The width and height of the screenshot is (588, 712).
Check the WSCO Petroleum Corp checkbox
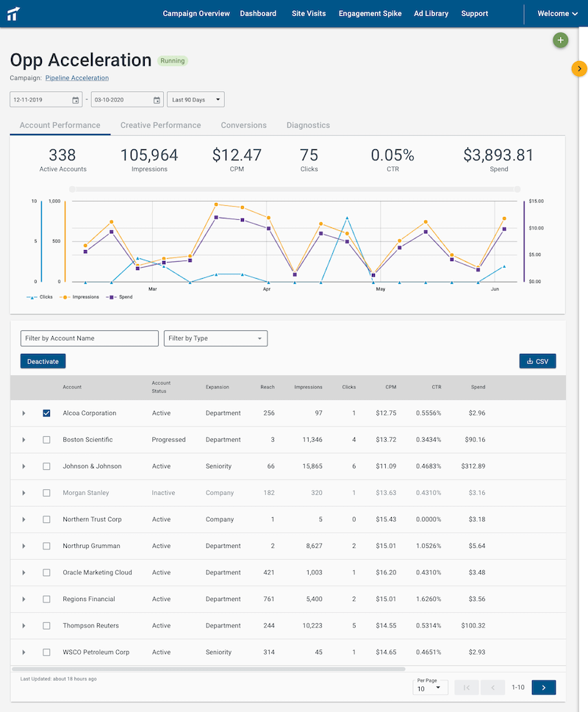pyautogui.click(x=46, y=652)
